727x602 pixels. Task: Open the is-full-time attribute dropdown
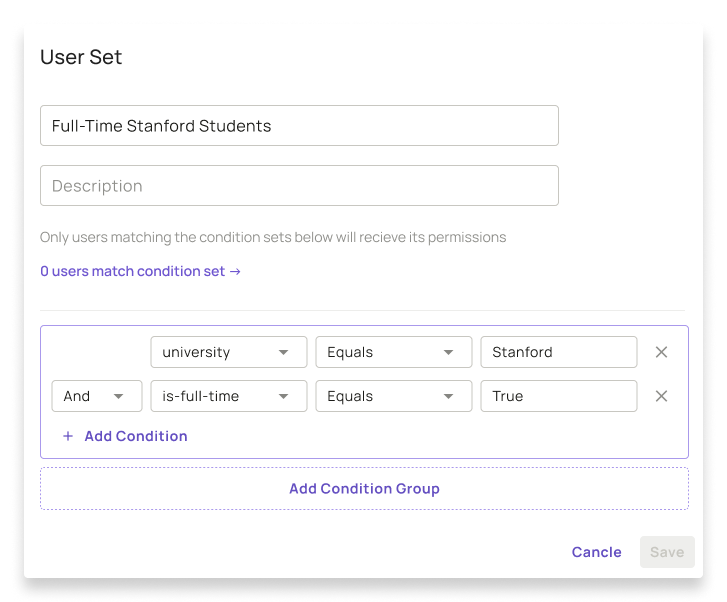coord(229,396)
